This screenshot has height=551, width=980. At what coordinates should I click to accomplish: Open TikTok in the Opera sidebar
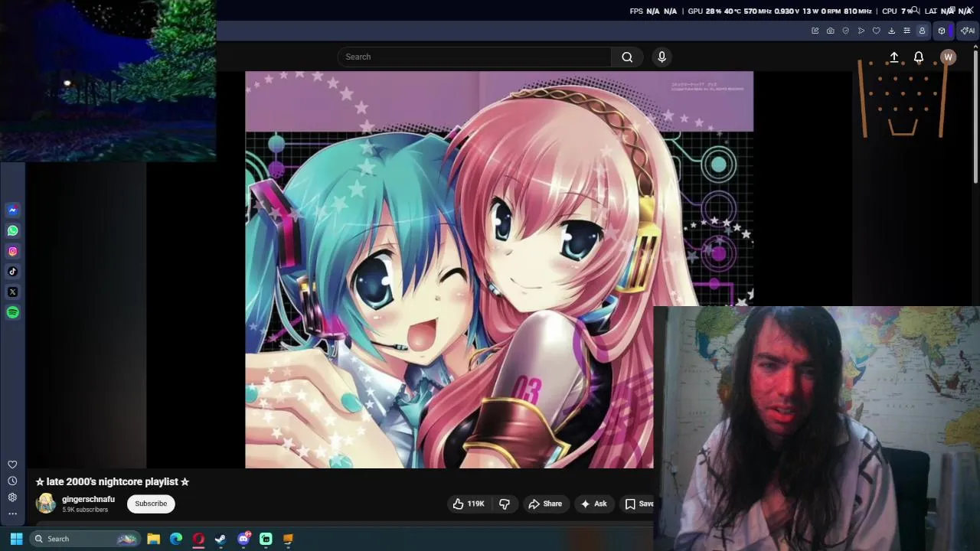click(x=12, y=272)
